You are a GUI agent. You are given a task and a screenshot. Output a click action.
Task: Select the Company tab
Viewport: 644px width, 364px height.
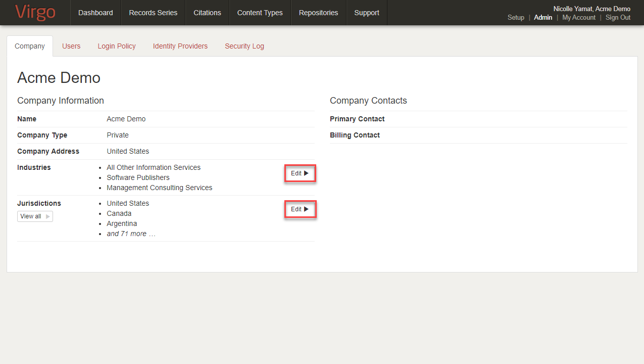(x=30, y=46)
